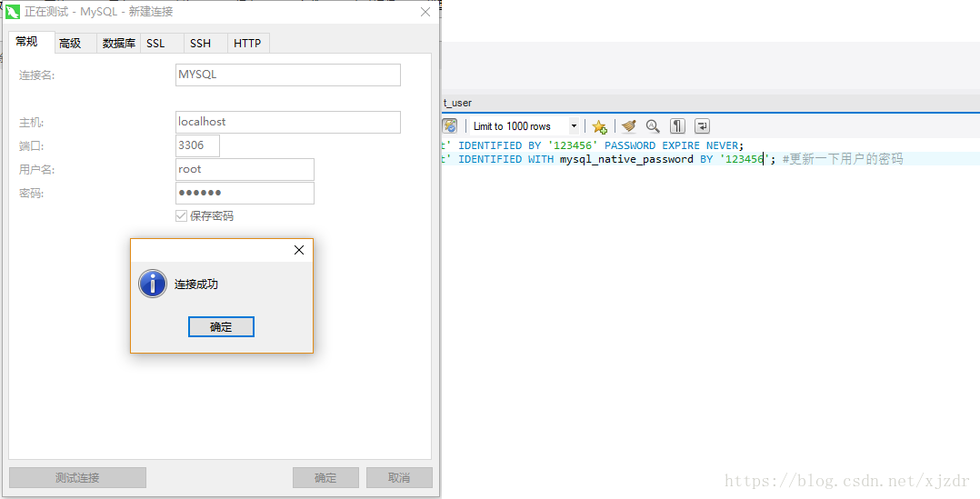Click the 端口: label
The height and width of the screenshot is (499, 980).
31,146
